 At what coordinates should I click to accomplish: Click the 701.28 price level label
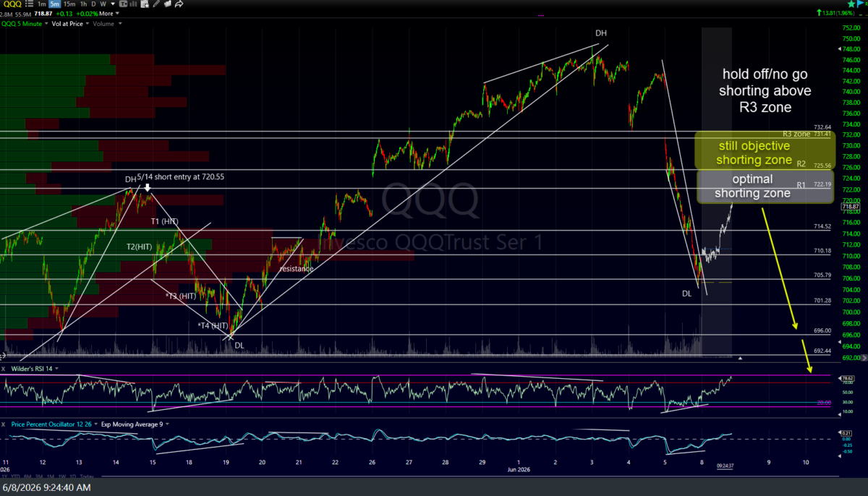[x=822, y=300]
